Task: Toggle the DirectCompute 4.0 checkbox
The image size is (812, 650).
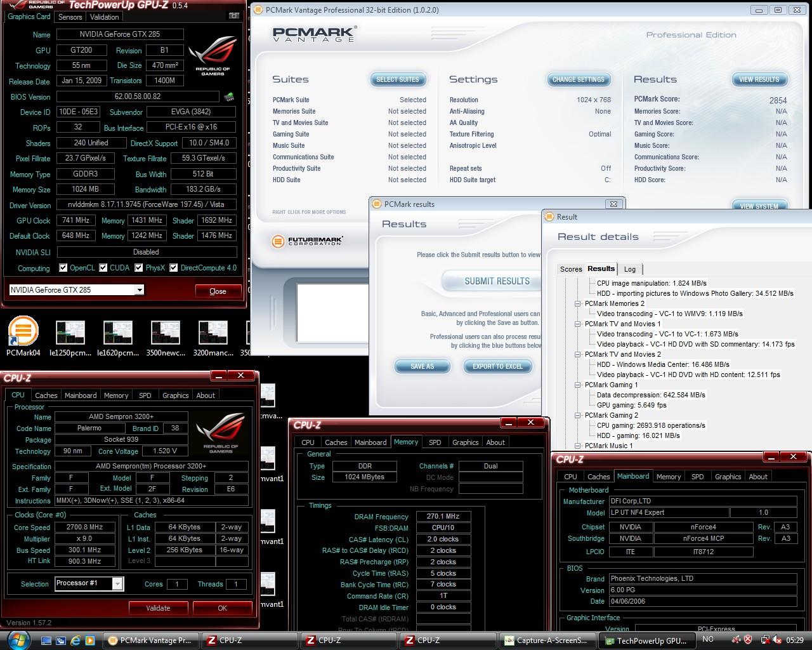Action: coord(173,268)
